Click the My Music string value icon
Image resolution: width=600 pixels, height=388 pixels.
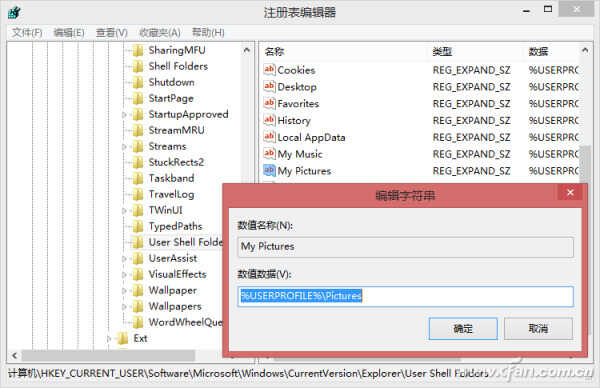(x=269, y=154)
